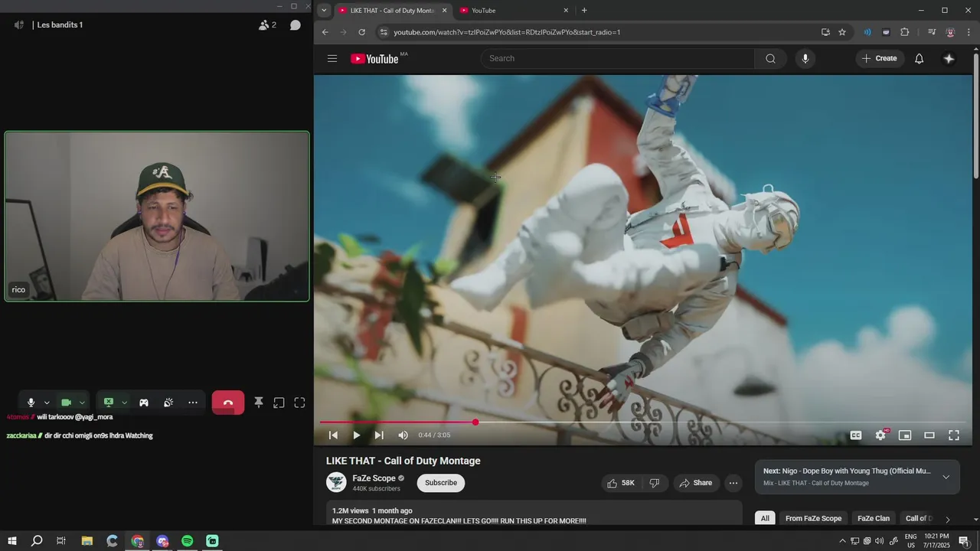Like the video with 58K likes
This screenshot has width=980, height=551.
pos(621,483)
